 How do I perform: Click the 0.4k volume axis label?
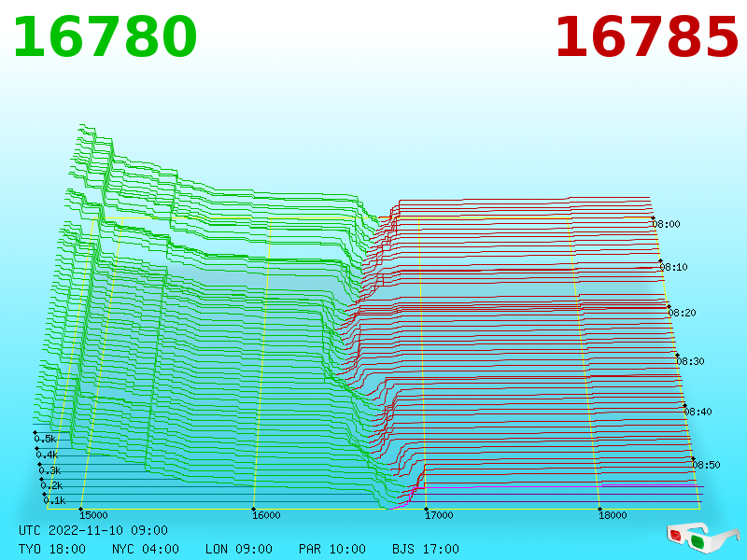click(48, 455)
